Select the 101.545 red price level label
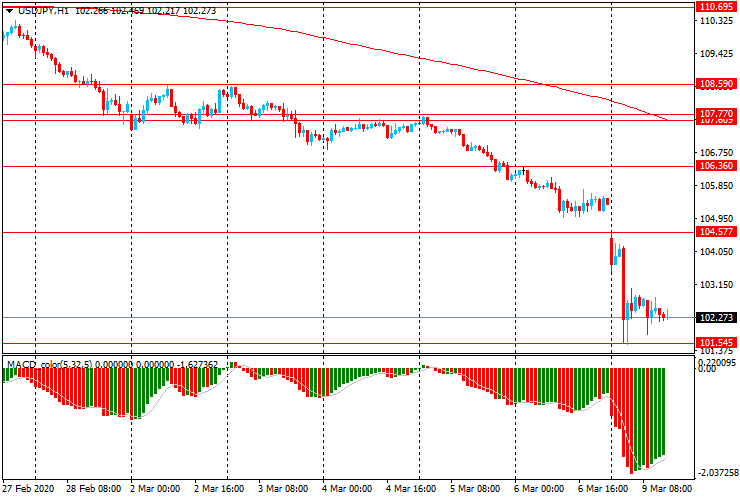The image size is (740, 500). coord(716,343)
